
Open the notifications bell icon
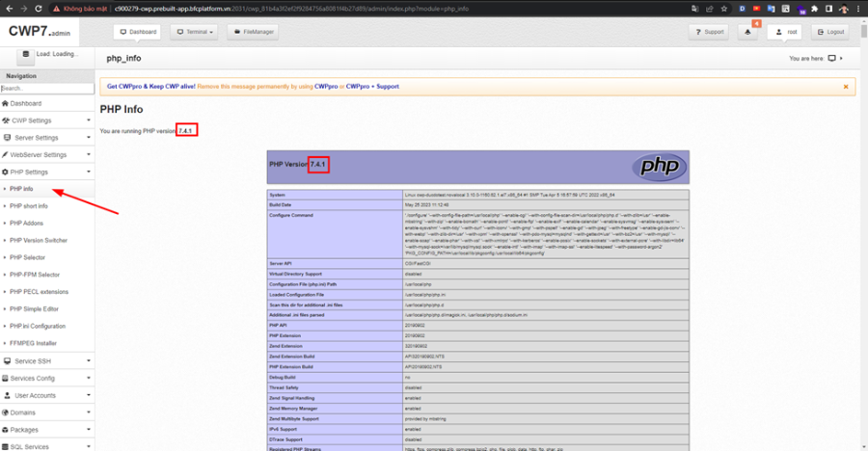pyautogui.click(x=747, y=32)
